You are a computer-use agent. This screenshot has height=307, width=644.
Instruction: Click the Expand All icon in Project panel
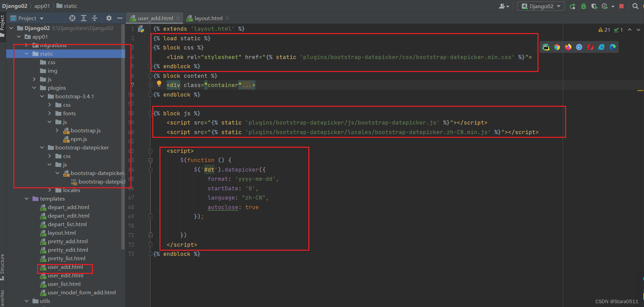tap(84, 18)
